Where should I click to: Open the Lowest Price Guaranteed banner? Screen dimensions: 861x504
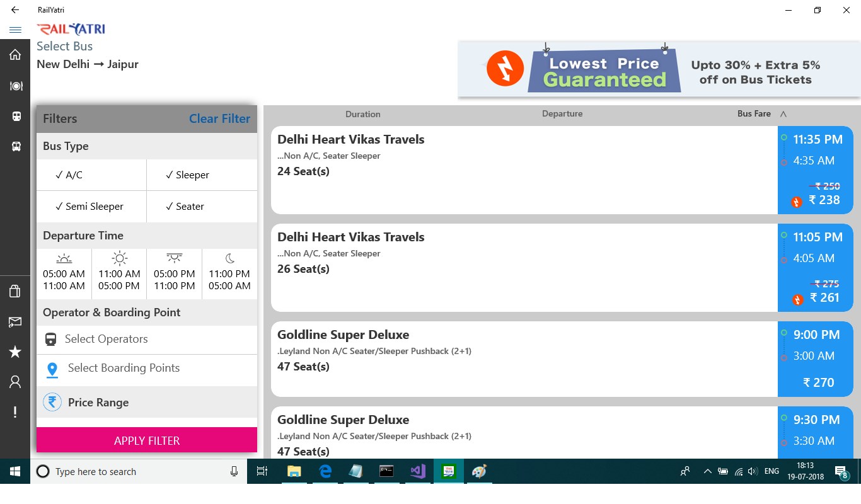tap(659, 69)
